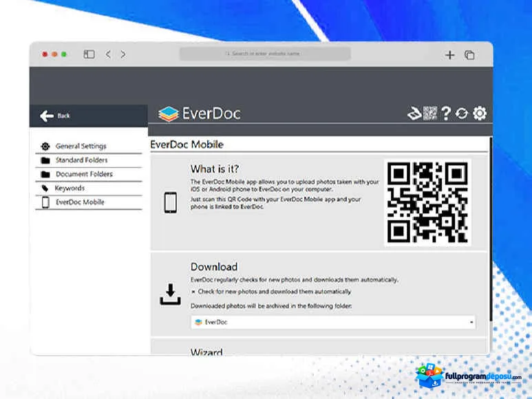The height and width of the screenshot is (399, 532).
Task: Click the EverDoc Mobile page title
Action: click(187, 144)
